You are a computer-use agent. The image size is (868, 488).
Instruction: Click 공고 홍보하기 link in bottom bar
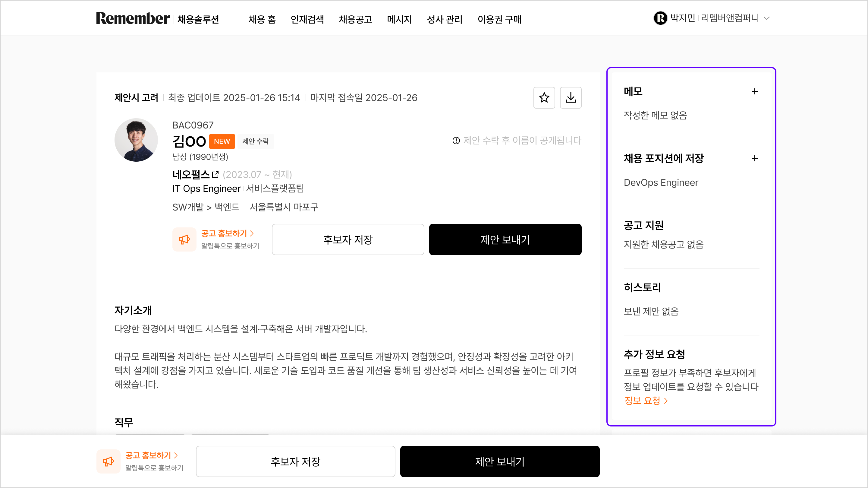151,455
